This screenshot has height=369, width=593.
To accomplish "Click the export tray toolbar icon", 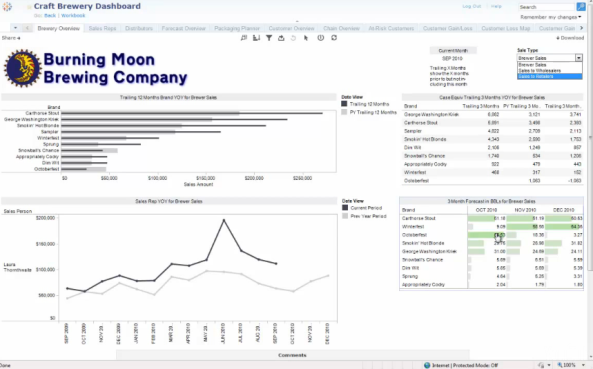I will 281,38.
